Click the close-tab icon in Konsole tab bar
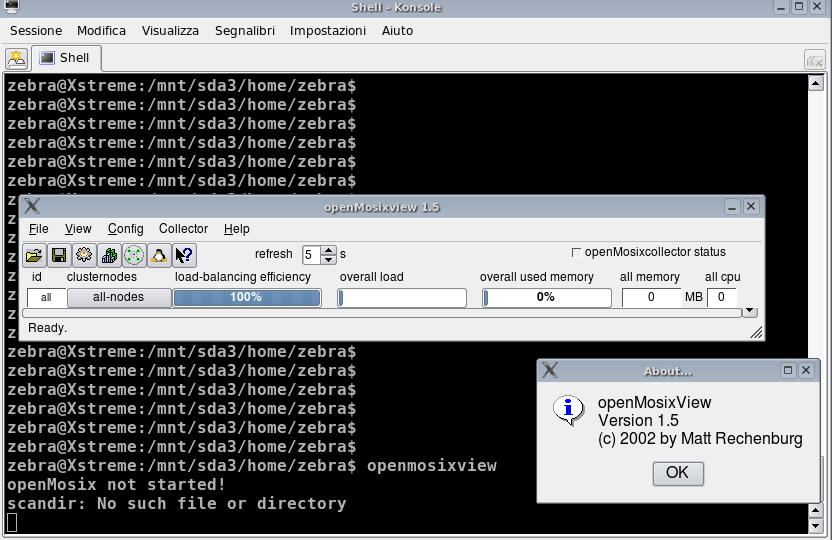 point(814,60)
